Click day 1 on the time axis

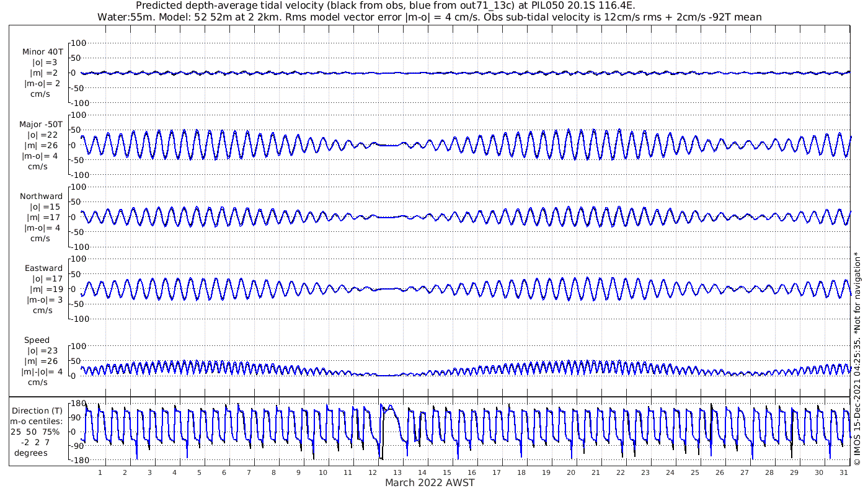(100, 472)
